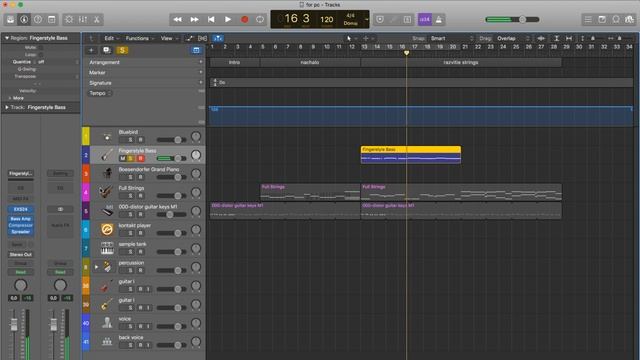Select the intro arrangement marker

235,62
